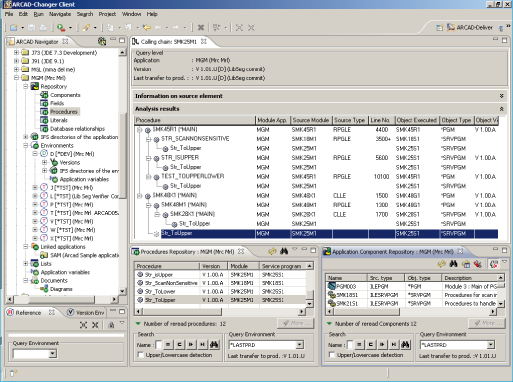Open the Navigate menu
The height and width of the screenshot is (382, 513).
pos(60,14)
